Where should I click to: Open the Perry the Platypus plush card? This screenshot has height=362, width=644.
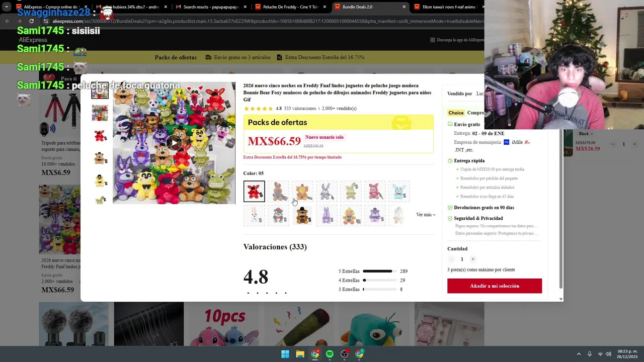pos(374,324)
